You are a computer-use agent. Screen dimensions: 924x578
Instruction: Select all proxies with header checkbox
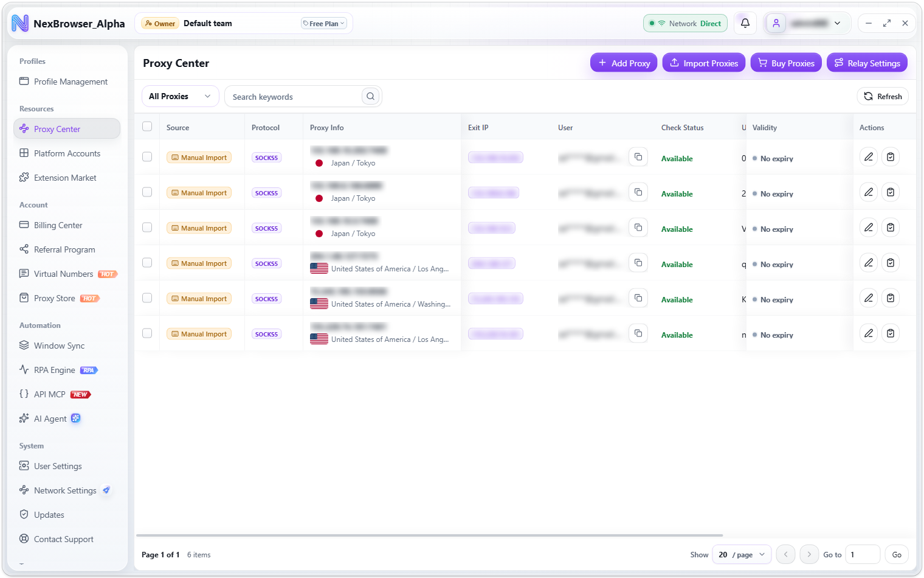pyautogui.click(x=147, y=127)
